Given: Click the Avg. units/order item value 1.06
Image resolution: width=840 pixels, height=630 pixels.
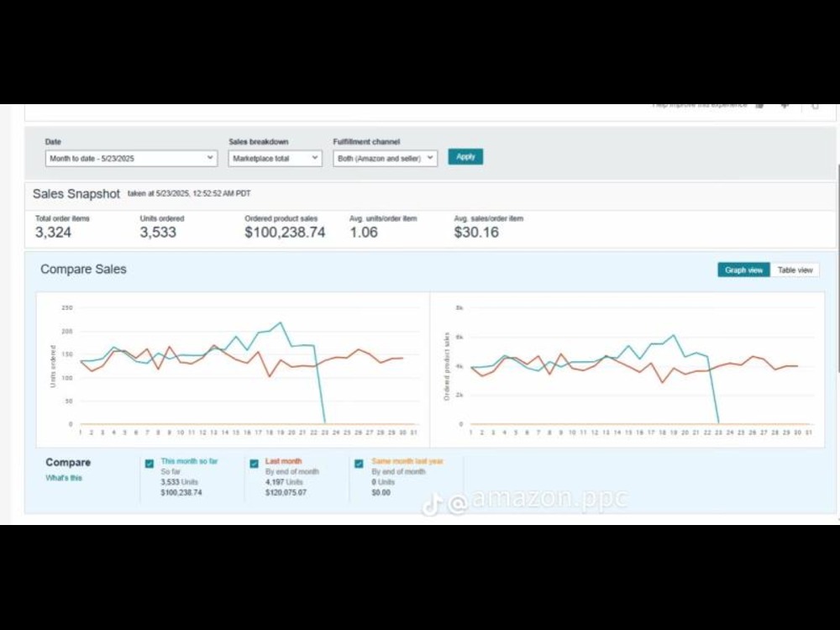Looking at the screenshot, I should 364,232.
